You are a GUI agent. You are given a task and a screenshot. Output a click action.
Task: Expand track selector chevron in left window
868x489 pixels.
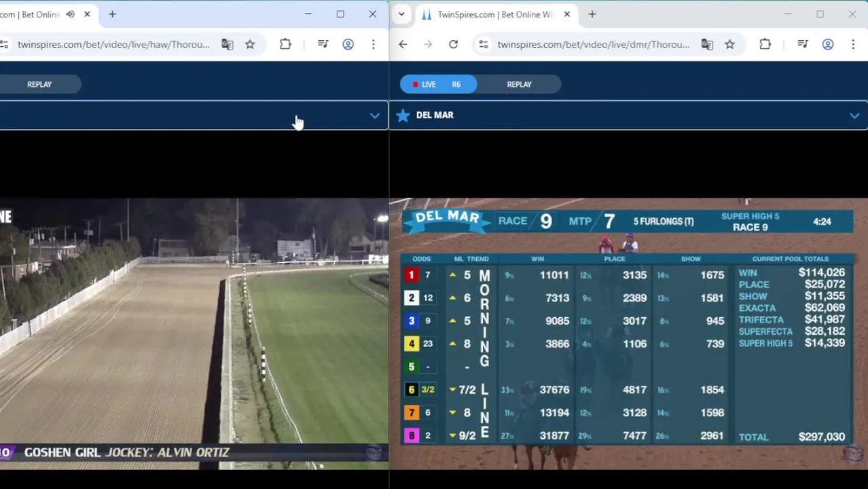pos(374,115)
